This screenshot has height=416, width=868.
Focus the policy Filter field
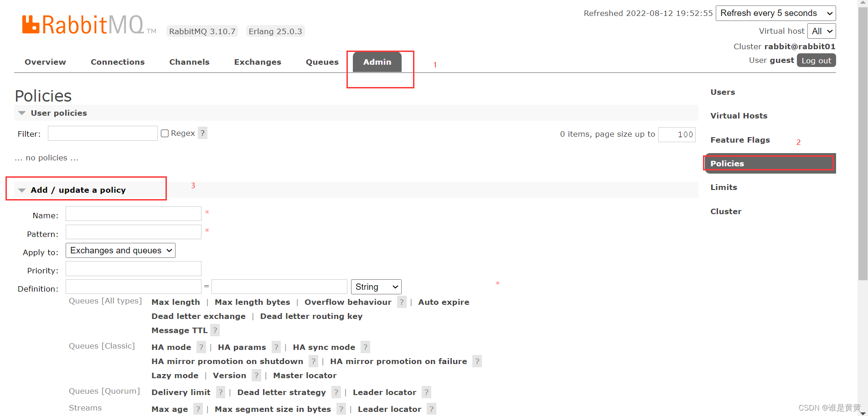pyautogui.click(x=103, y=134)
